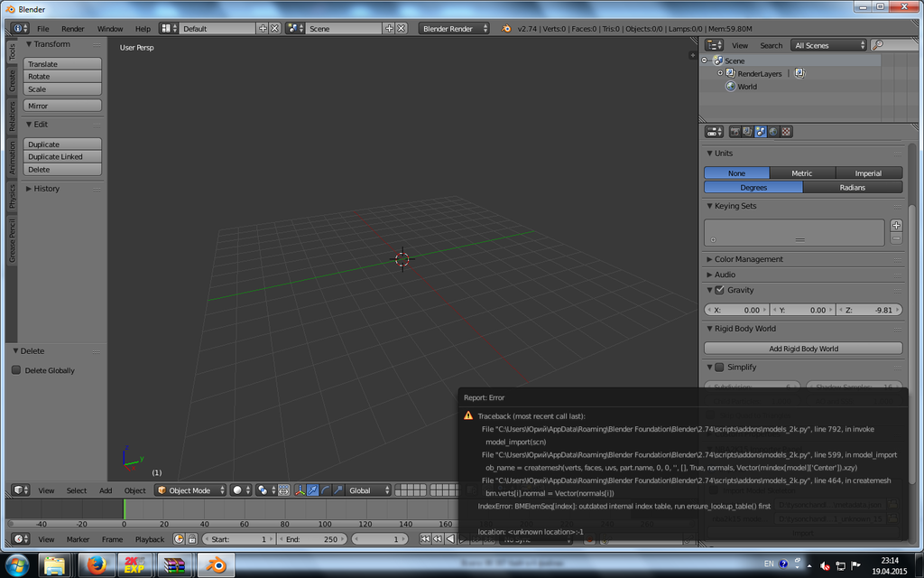Open the viewport shading sphere selector
Viewport: 924px width, 578px height.
click(240, 490)
